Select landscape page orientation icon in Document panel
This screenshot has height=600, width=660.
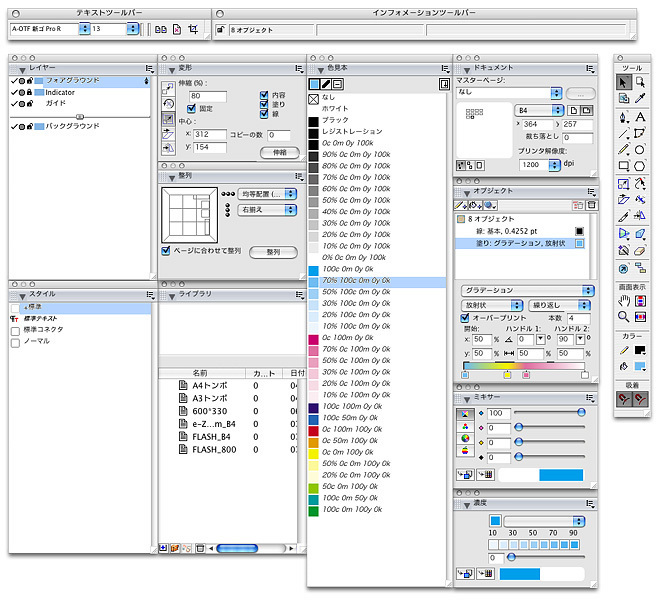[587, 111]
